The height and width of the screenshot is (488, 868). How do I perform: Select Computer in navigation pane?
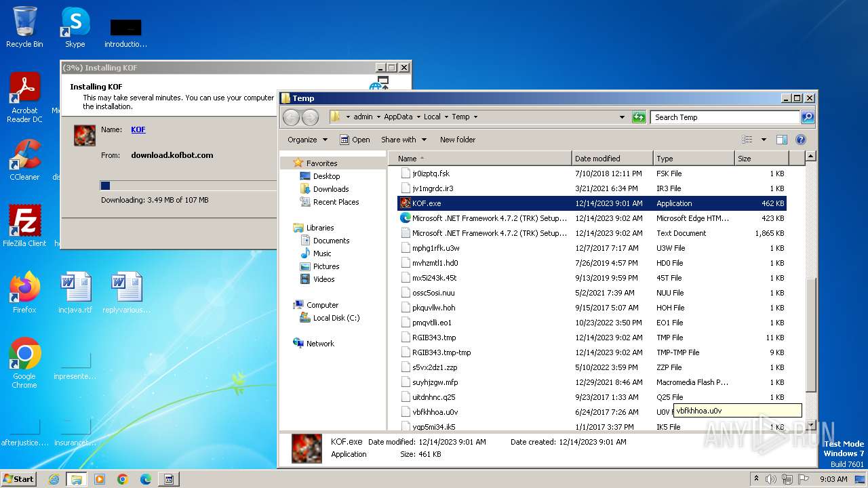point(322,305)
